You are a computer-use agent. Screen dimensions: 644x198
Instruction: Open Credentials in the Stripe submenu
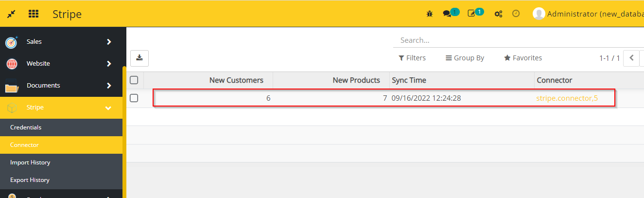click(26, 127)
